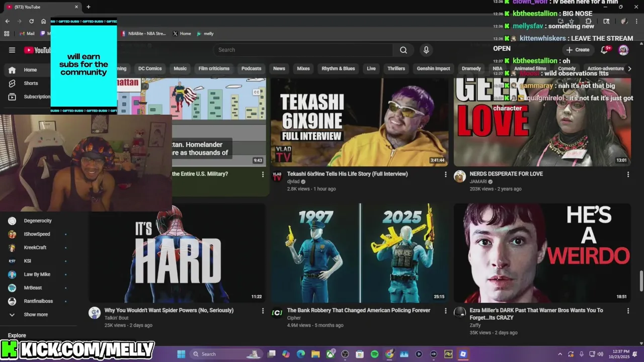Image resolution: width=644 pixels, height=362 pixels.
Task: Play the Geek Love thumbnail
Action: 542,122
